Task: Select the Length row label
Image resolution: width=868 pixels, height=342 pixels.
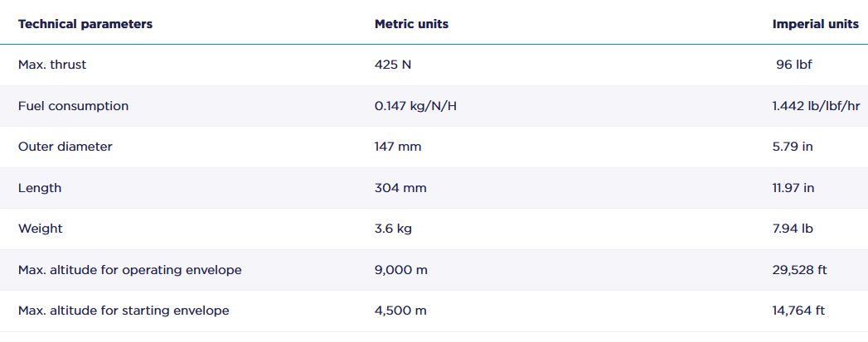Action: [x=40, y=188]
